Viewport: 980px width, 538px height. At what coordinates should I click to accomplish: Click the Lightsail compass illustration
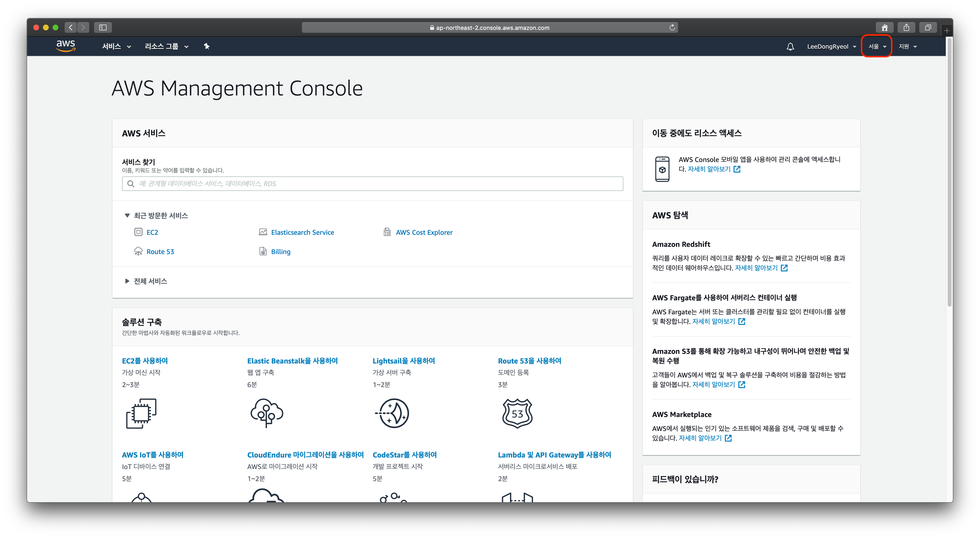[392, 413]
